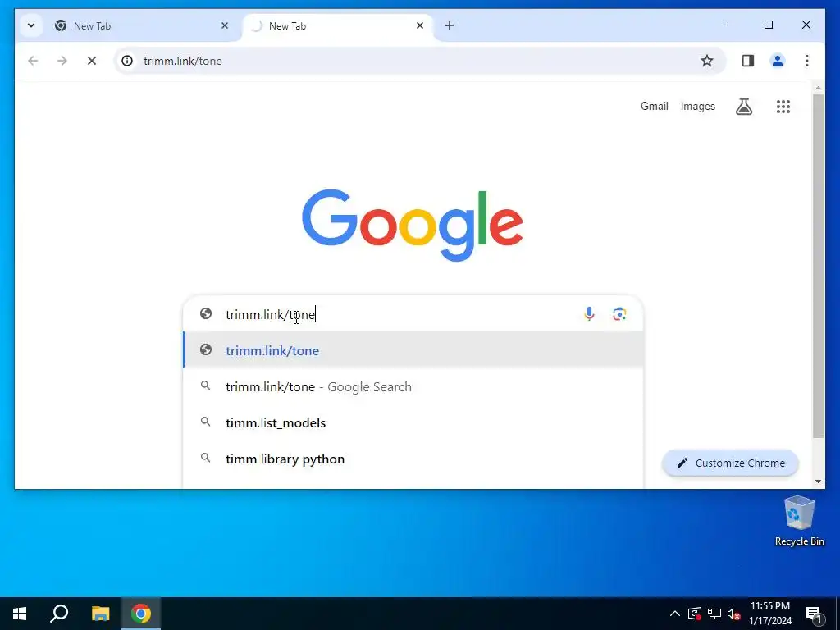Show hidden system tray icons
The height and width of the screenshot is (630, 840).
click(x=675, y=614)
